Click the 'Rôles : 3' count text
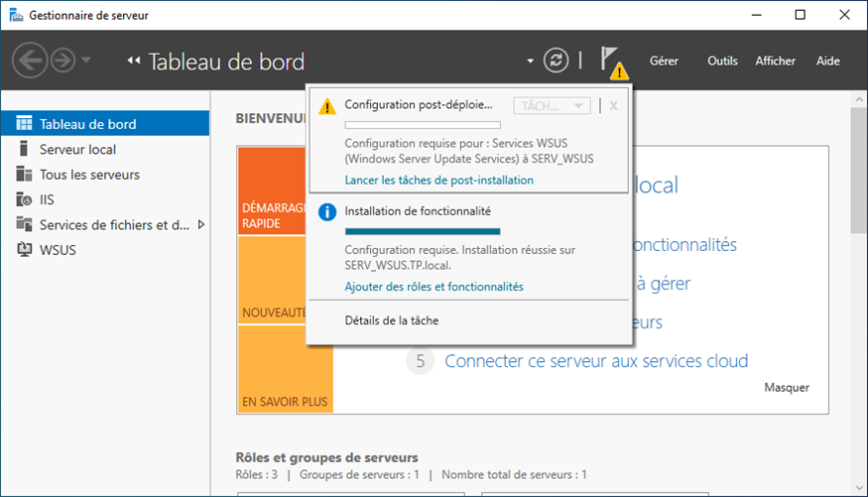Screen dimensions: 868x497 [256, 475]
